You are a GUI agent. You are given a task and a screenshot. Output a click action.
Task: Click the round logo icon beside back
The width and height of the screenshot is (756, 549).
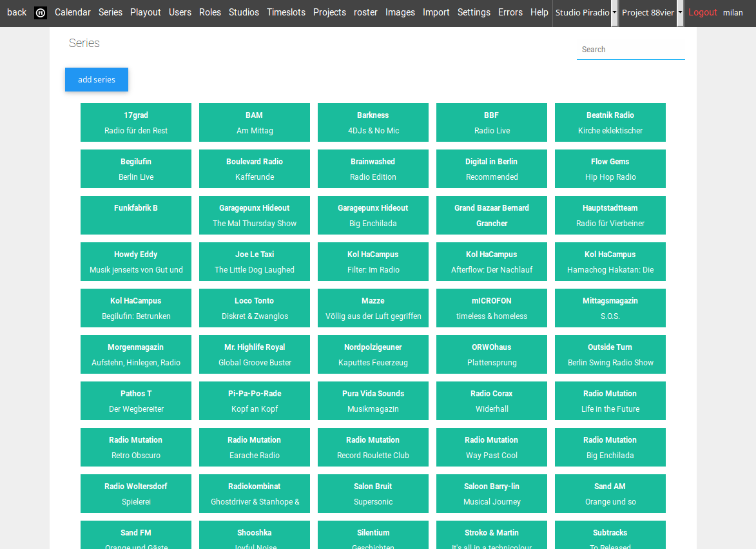coord(41,13)
